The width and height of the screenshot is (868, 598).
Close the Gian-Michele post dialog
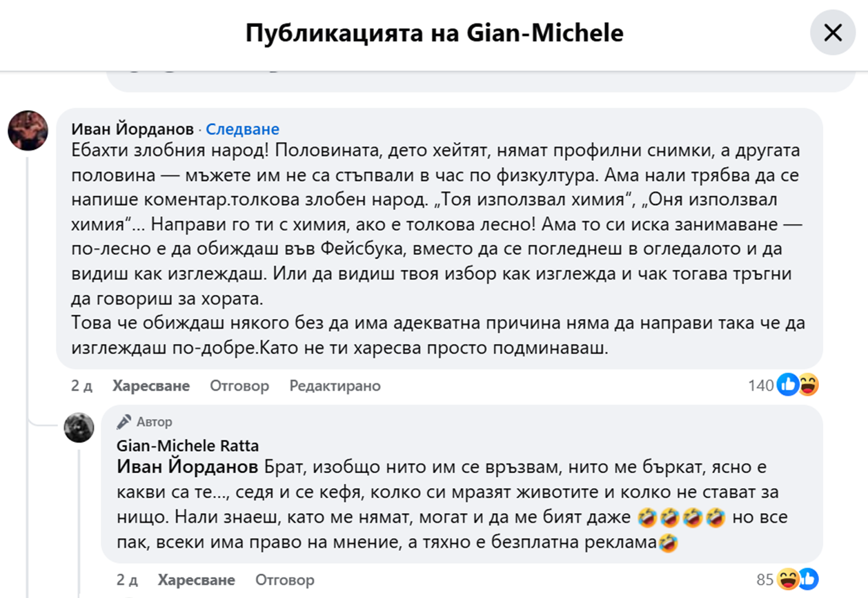point(833,32)
